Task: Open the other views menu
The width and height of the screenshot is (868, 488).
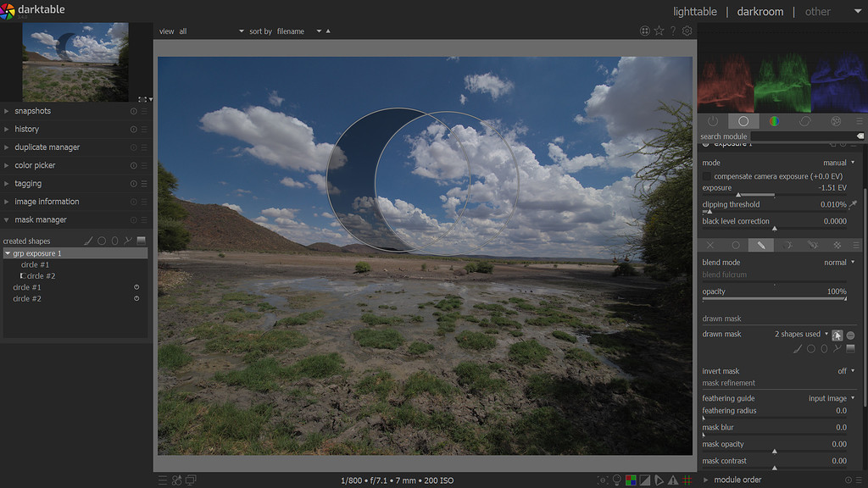Action: 817,12
